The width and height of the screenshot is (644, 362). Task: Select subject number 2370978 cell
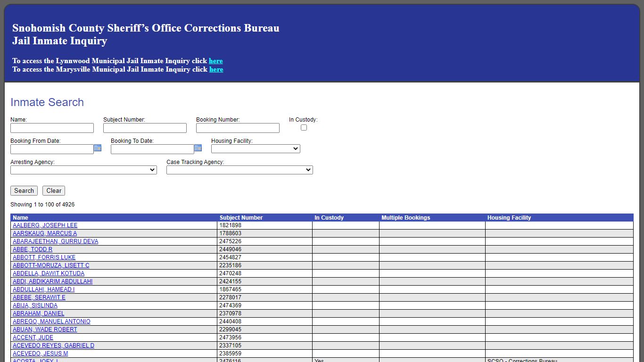point(264,313)
